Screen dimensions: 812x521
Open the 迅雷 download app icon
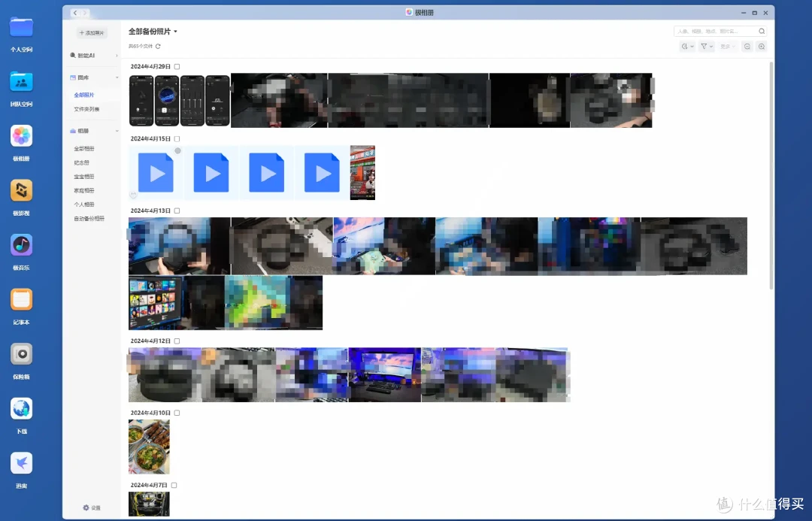[21, 463]
